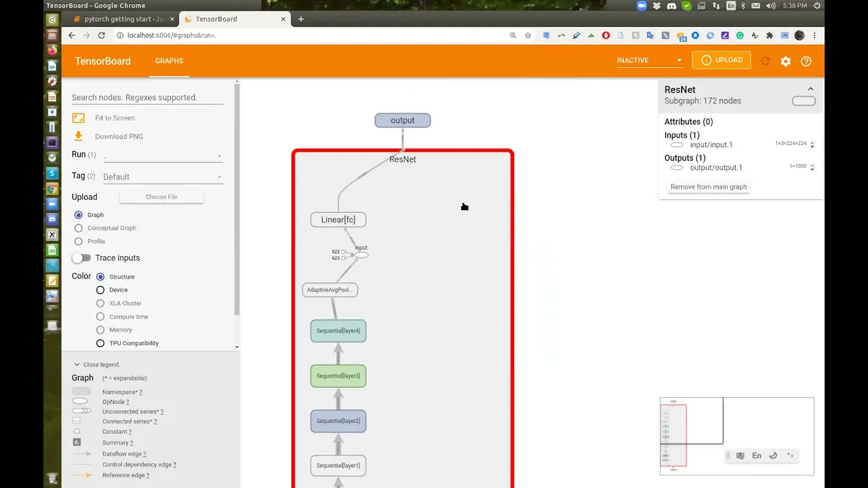The width and height of the screenshot is (868, 488).
Task: Click the reload data icon
Action: (x=765, y=61)
